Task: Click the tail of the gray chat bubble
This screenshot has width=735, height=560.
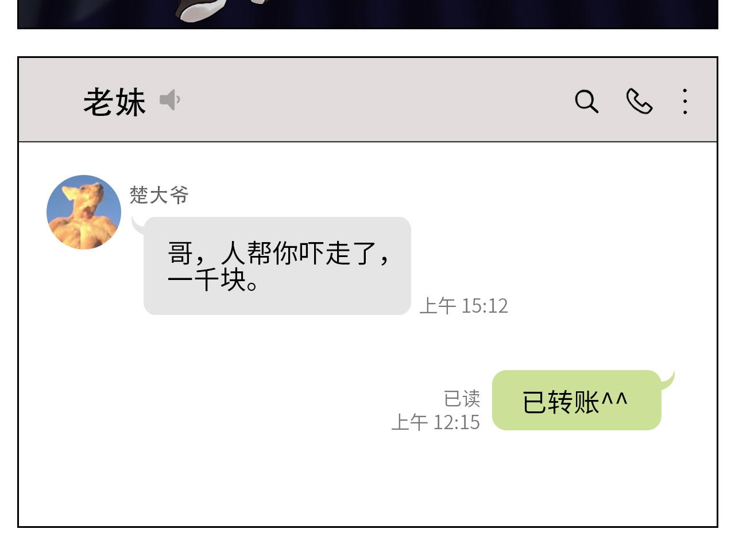Action: (139, 225)
